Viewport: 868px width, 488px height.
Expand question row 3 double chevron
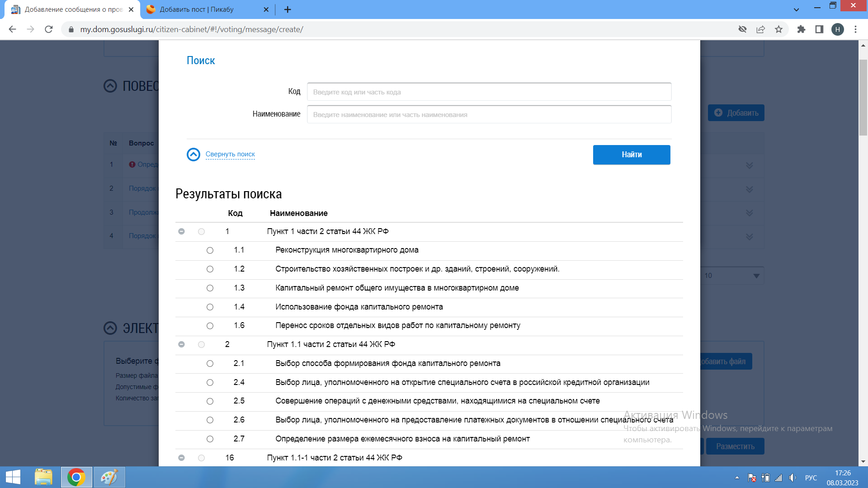(750, 213)
